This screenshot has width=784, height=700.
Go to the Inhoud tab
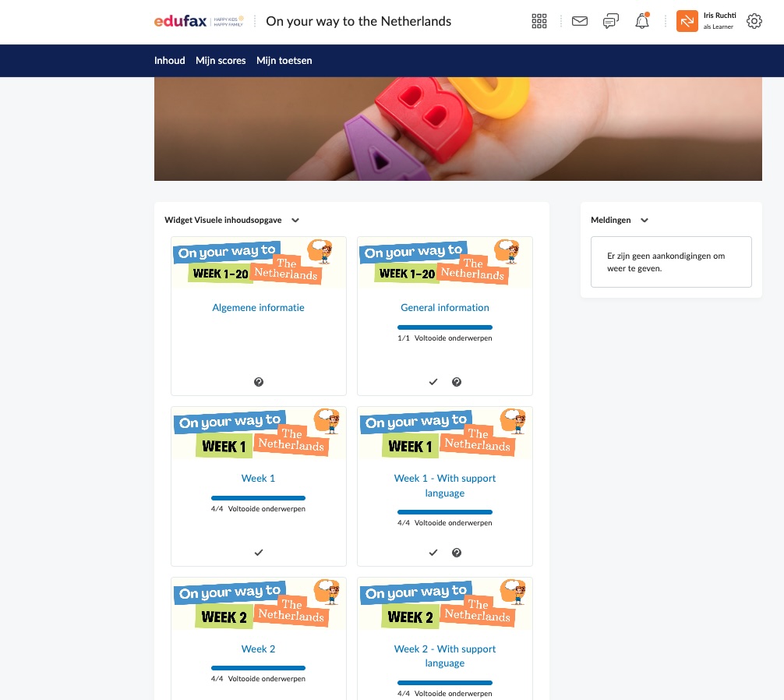[x=169, y=61]
